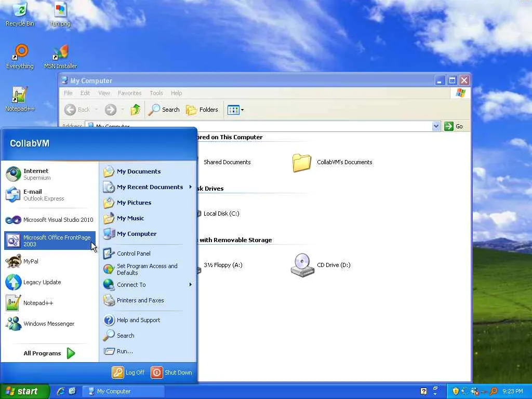Click the security shield tray icon
532x399 pixels.
(455, 391)
